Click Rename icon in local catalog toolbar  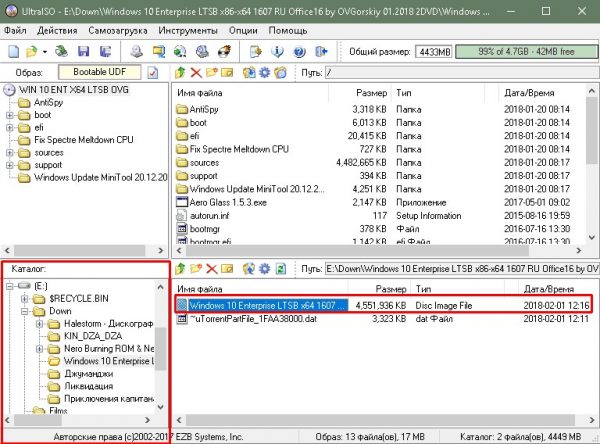(227, 269)
